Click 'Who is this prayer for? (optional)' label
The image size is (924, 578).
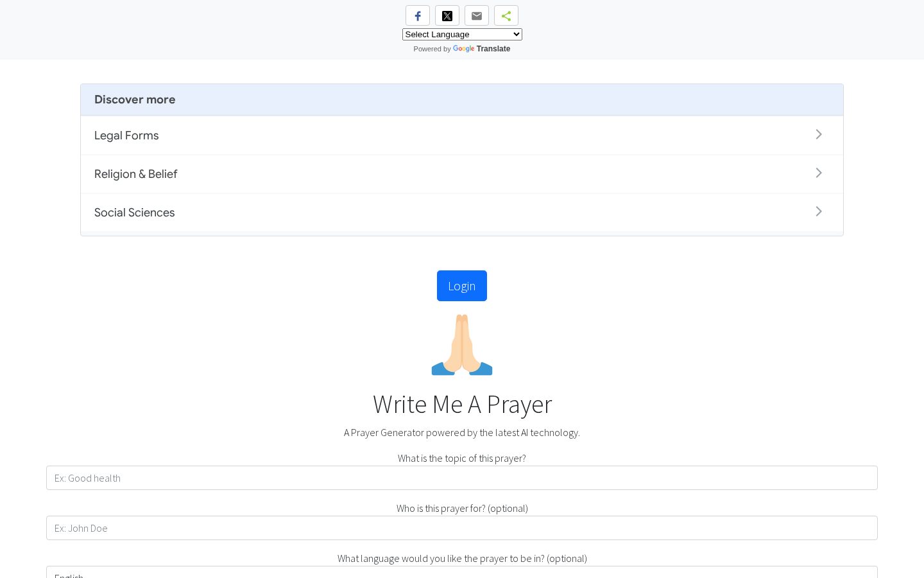[462, 508]
